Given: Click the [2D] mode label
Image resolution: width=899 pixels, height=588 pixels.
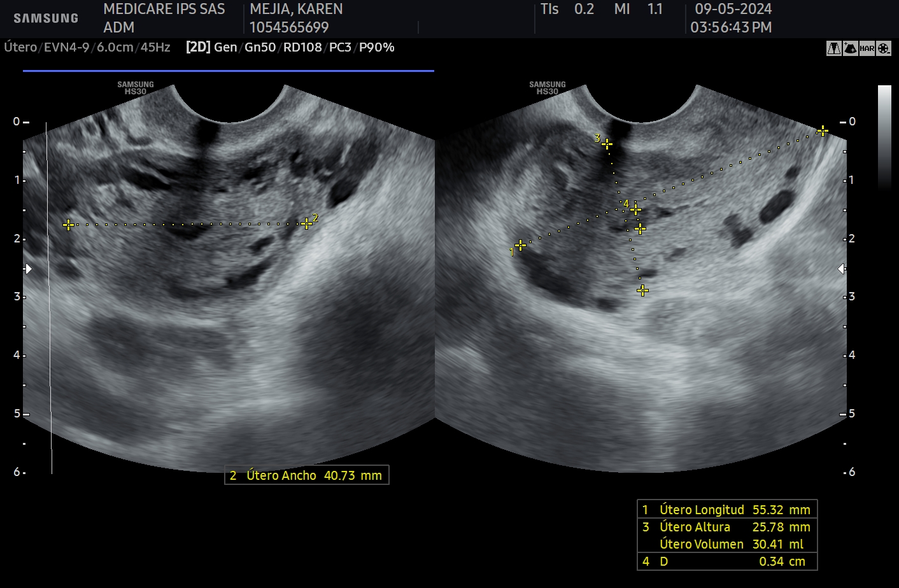Looking at the screenshot, I should tap(197, 47).
